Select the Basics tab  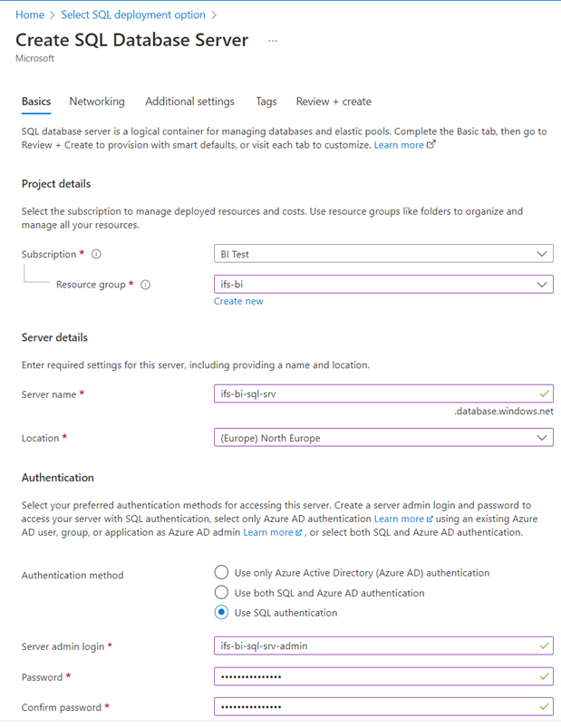click(35, 102)
